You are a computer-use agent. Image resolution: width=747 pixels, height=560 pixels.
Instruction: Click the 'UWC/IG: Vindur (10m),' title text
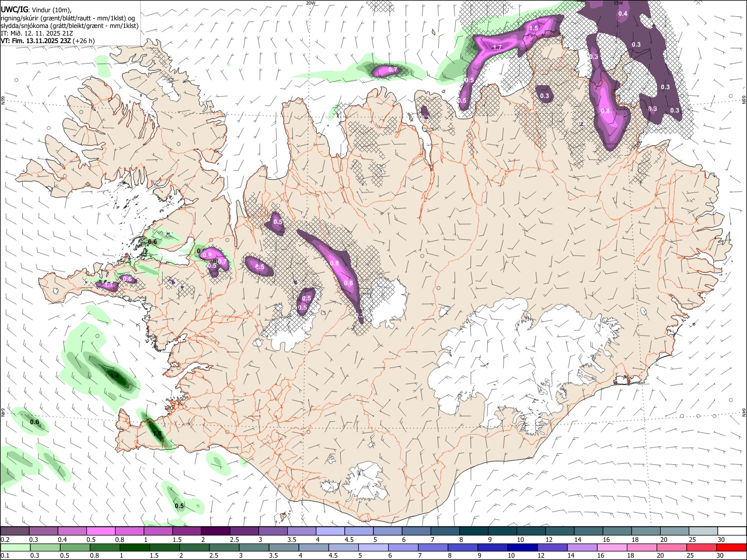coord(36,9)
